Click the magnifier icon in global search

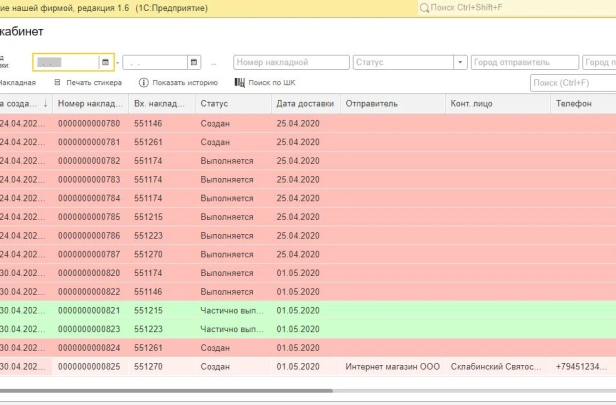click(424, 8)
